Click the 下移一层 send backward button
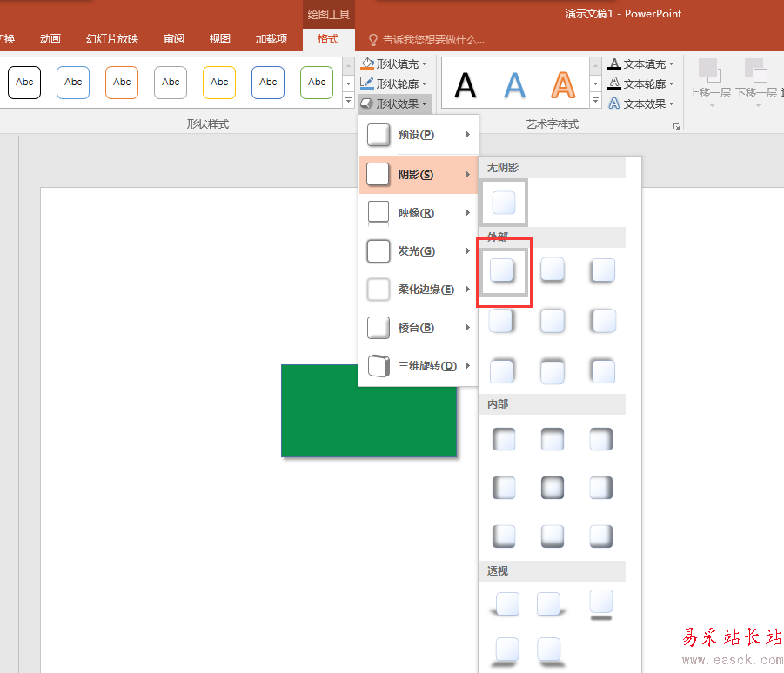 point(756,82)
